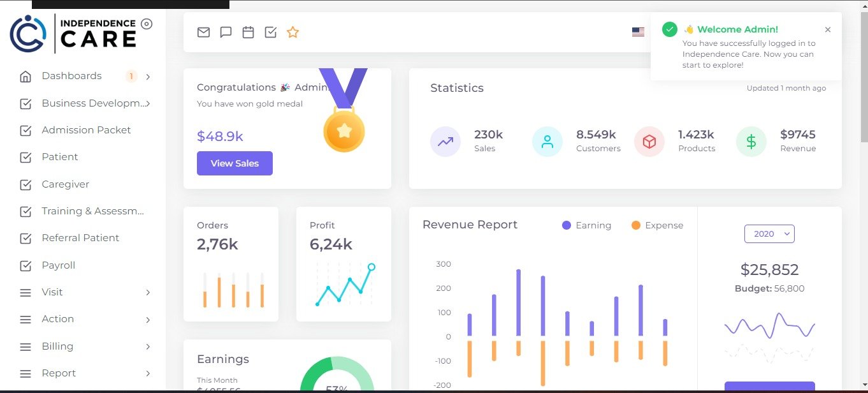The height and width of the screenshot is (393, 868).
Task: Go to Caregiver in the sidebar
Action: [66, 184]
